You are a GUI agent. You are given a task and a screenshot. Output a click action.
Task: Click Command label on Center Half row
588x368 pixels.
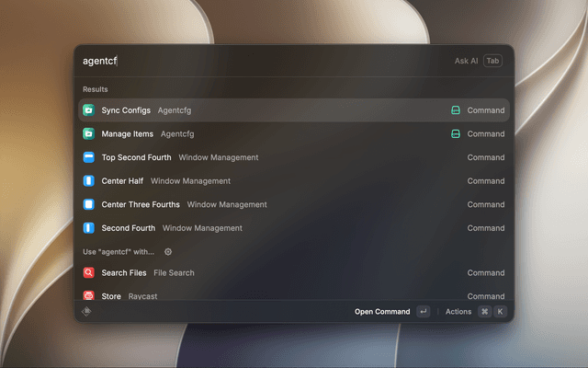click(486, 181)
